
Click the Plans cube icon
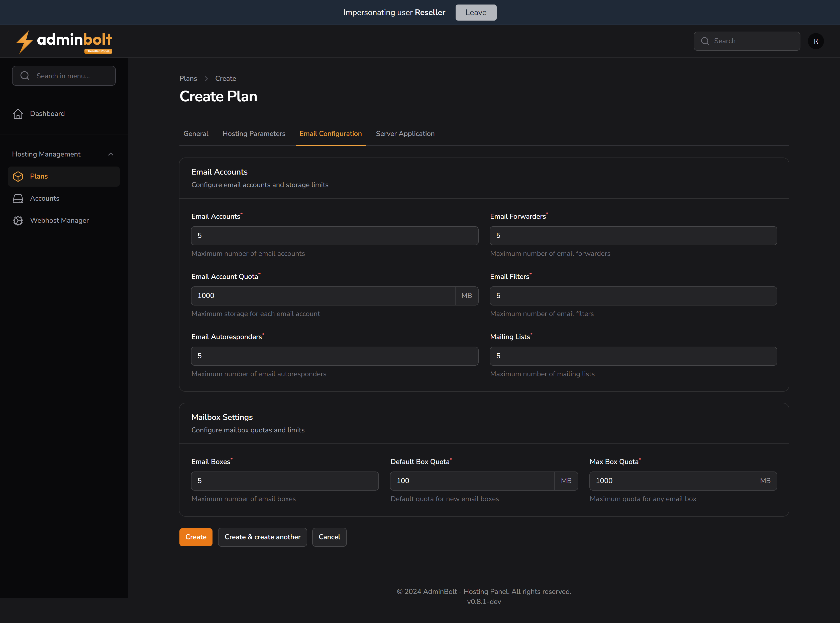(x=18, y=177)
